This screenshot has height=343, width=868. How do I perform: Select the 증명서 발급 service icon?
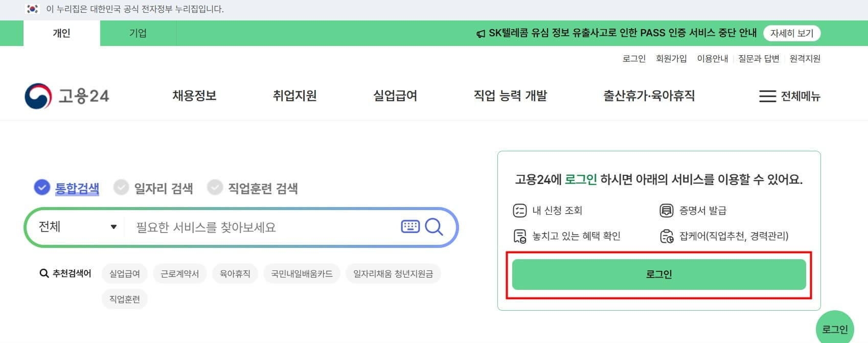(x=667, y=210)
